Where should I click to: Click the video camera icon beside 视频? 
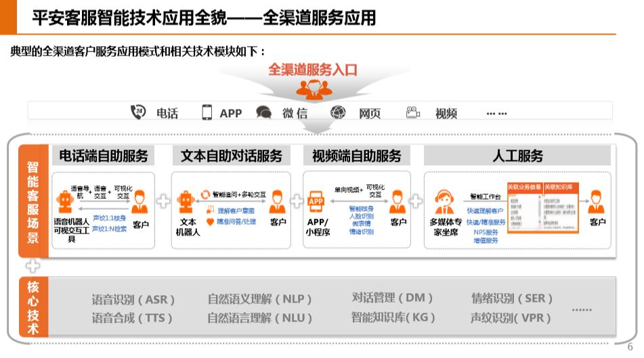click(x=412, y=113)
